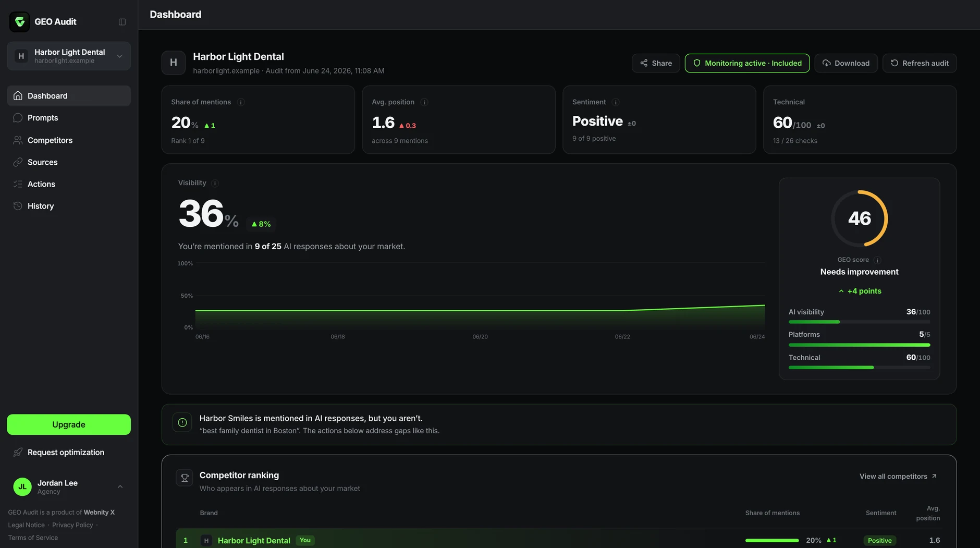
Task: Go to Prompts in sidebar
Action: click(69, 118)
